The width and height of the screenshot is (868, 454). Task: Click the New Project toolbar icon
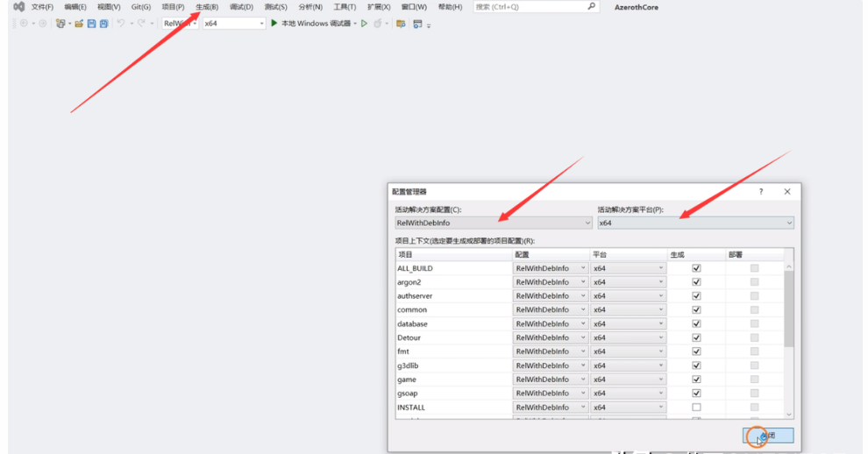pos(60,24)
